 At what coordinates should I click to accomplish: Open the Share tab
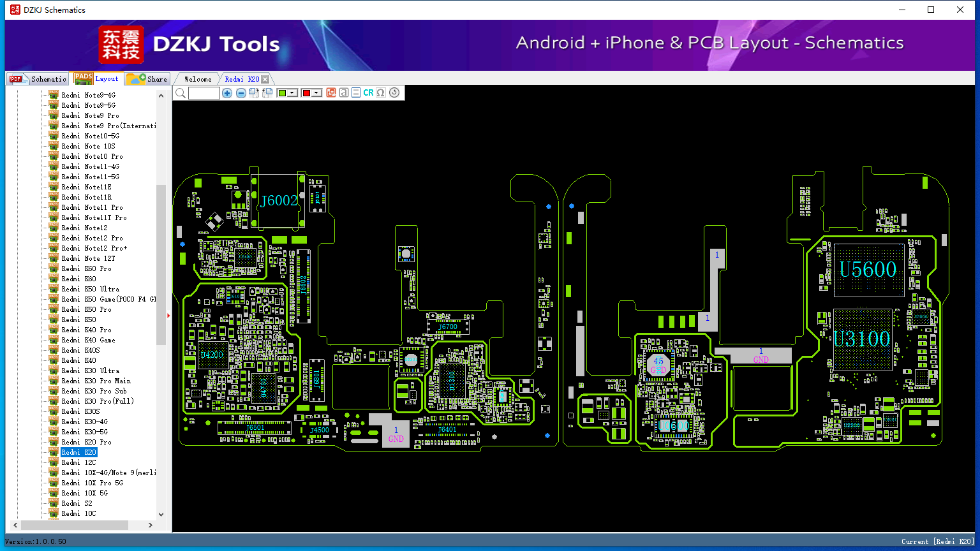147,79
